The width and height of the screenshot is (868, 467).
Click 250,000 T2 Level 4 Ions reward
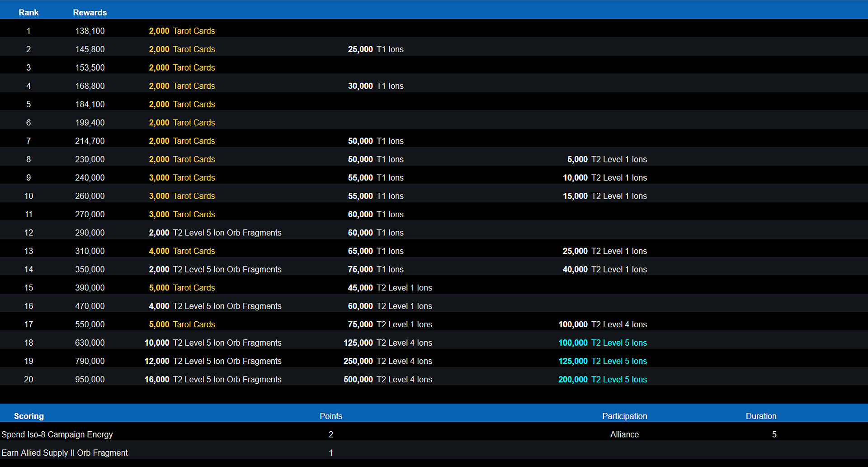coord(388,361)
